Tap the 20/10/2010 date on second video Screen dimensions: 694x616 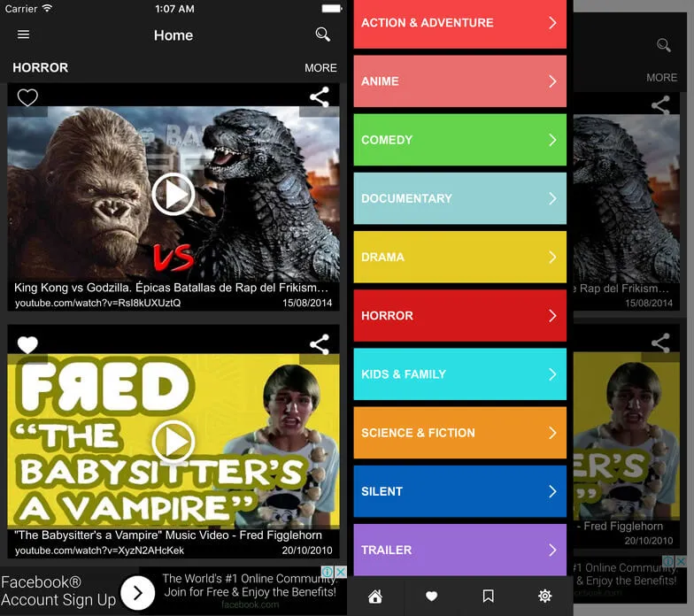pyautogui.click(x=307, y=551)
